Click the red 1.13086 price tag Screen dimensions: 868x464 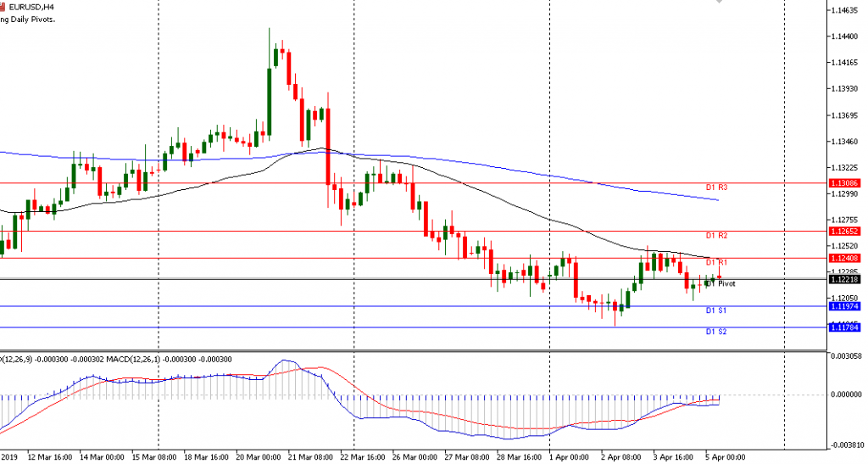[844, 183]
